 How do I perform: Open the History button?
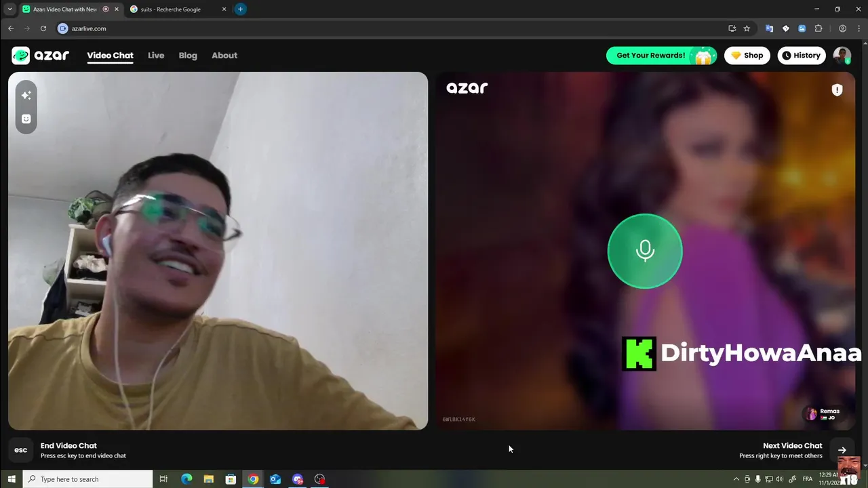tap(802, 56)
